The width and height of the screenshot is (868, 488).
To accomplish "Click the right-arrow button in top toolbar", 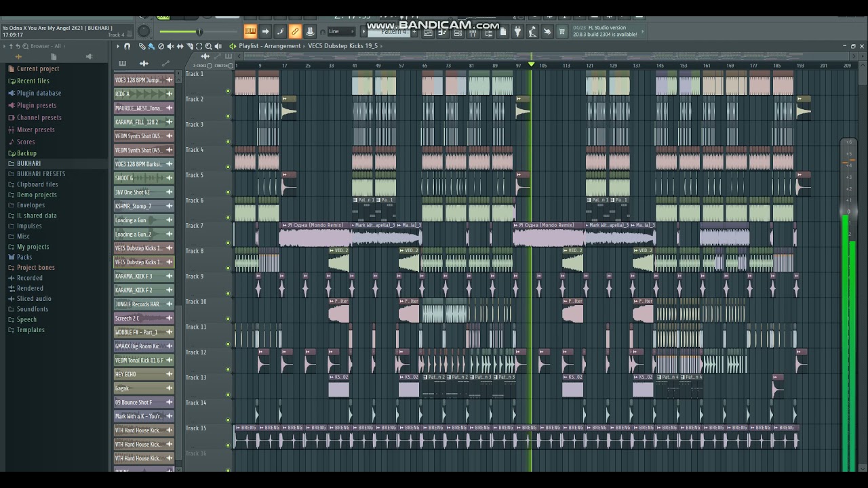I will click(x=265, y=31).
